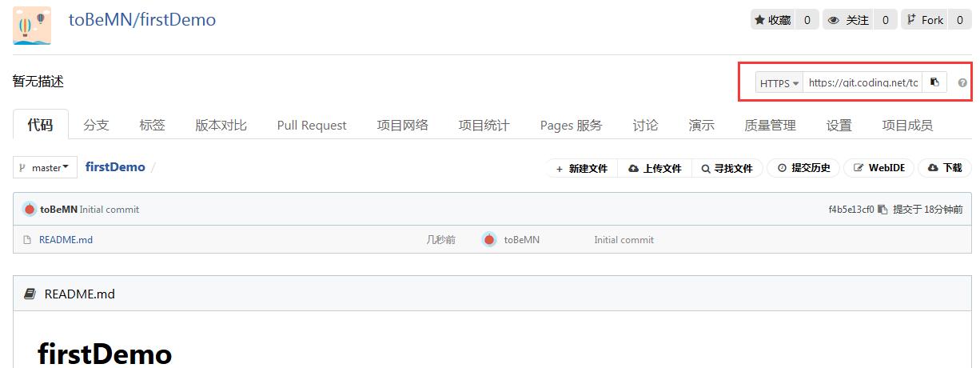Viewport: 980px width, 368px height.
Task: Click the 下载 download button
Action: click(945, 168)
